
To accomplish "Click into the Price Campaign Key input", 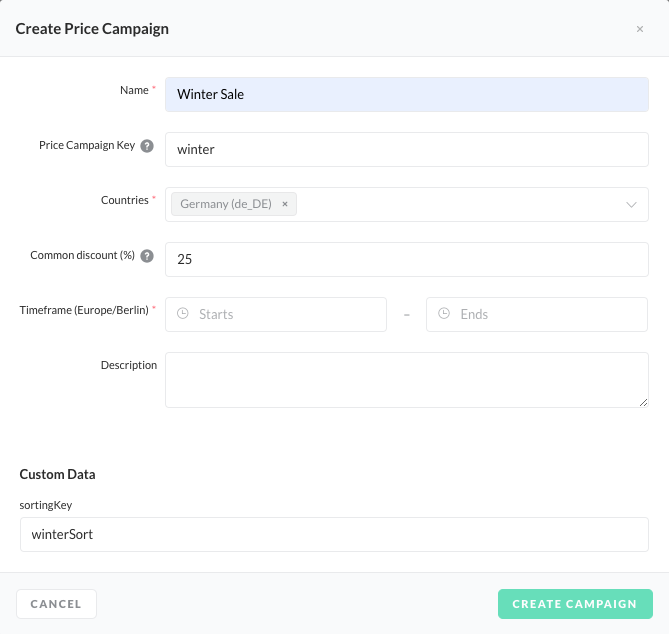I will tap(406, 150).
